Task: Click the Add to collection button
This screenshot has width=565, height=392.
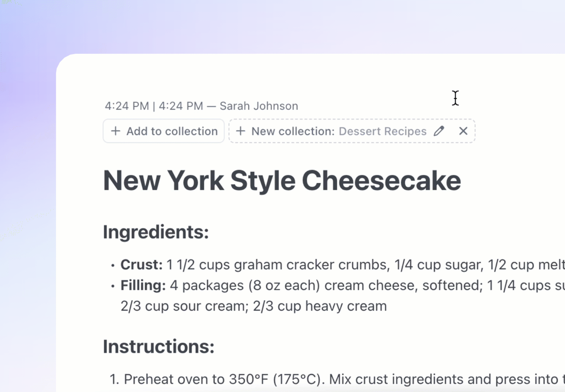Action: pyautogui.click(x=164, y=131)
